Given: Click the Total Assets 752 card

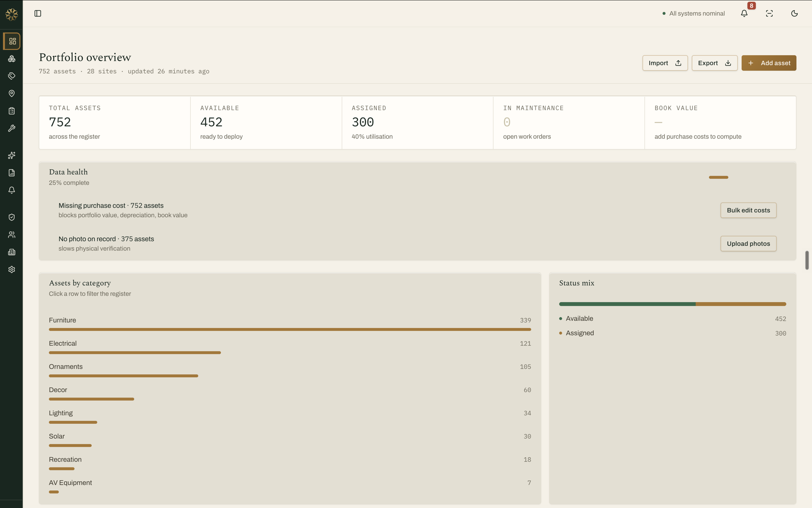Looking at the screenshot, I should [115, 123].
